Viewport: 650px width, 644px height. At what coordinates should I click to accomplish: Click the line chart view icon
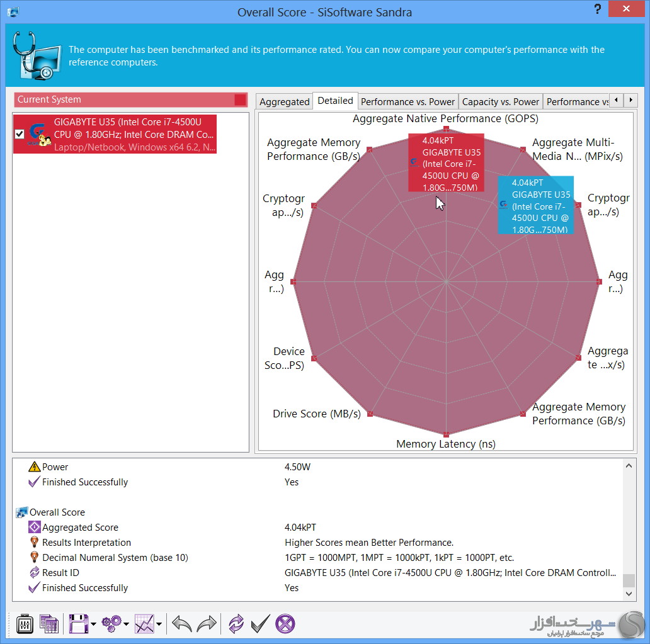144,624
